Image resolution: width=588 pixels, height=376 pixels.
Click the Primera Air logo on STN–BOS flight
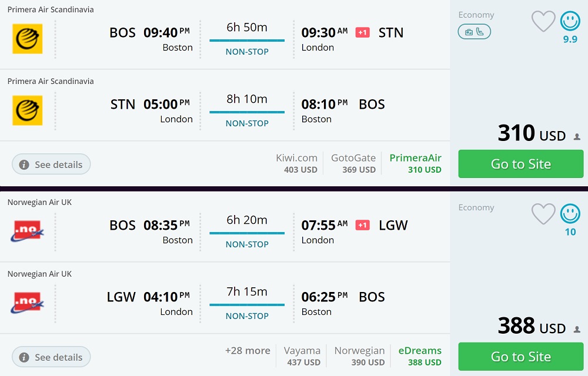27,110
